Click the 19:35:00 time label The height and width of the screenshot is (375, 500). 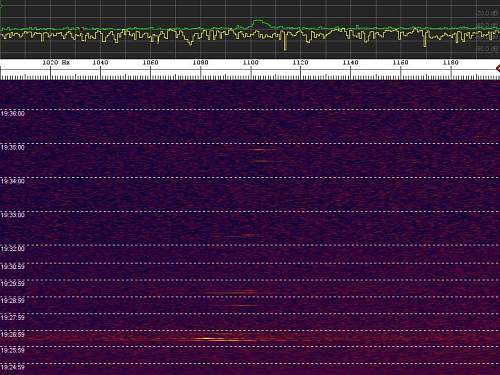[13, 148]
